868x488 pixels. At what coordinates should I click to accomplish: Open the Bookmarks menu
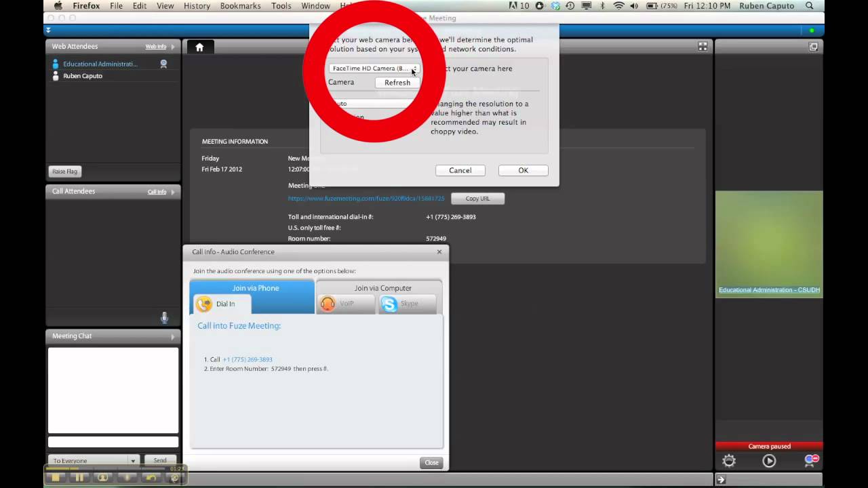point(240,6)
